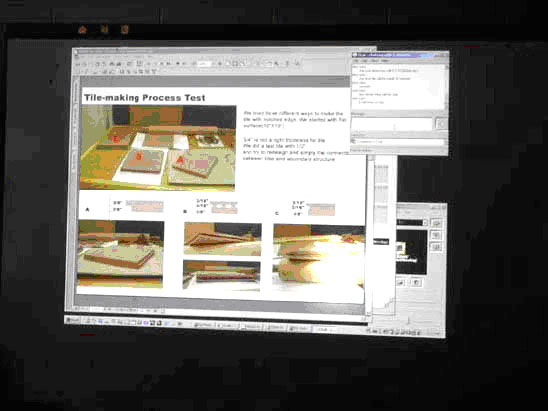Click the right icon button below the dark preview

416,282
